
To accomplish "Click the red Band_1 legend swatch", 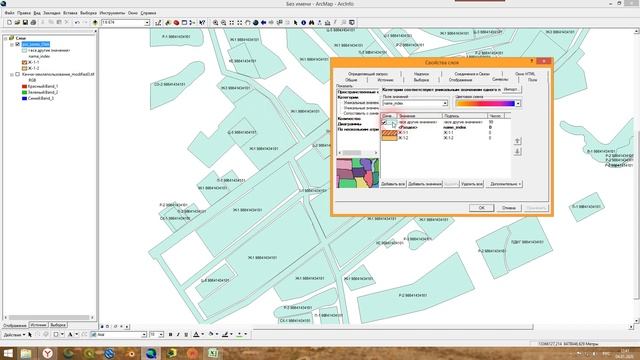I will (24, 87).
